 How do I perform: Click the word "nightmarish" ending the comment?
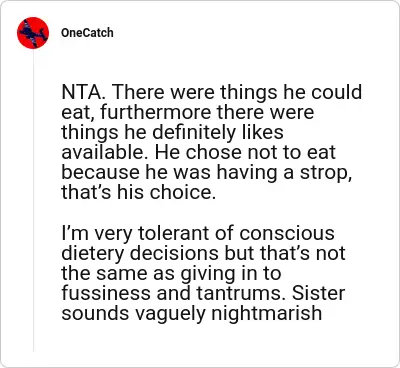coord(266,313)
